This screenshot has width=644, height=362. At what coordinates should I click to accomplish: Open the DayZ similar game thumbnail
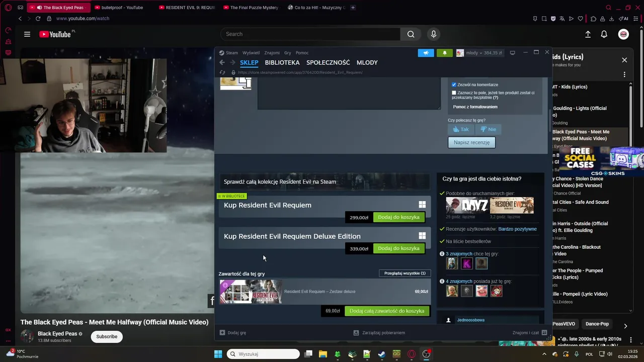coord(467,205)
